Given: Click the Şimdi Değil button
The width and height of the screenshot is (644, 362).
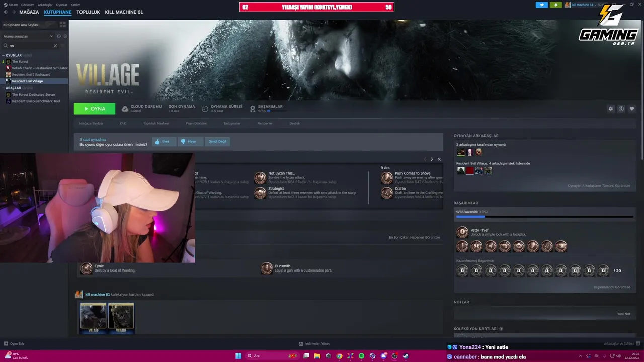Looking at the screenshot, I should (x=217, y=142).
